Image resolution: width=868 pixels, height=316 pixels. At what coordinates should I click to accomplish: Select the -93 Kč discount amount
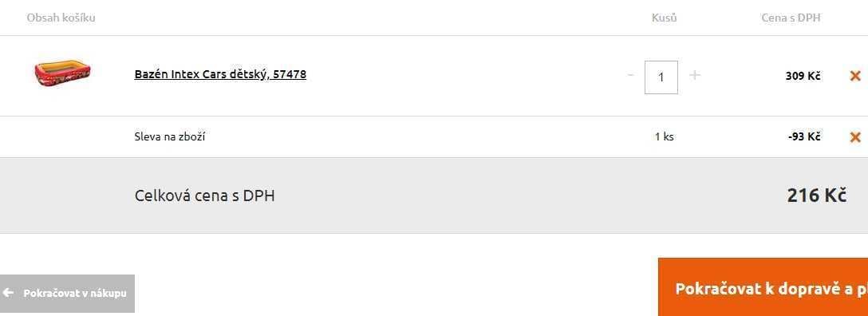point(804,136)
